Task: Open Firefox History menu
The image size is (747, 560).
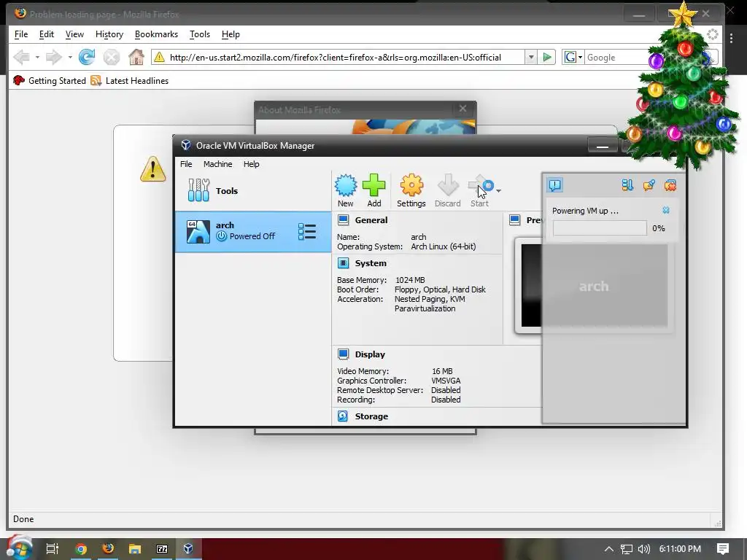Action: coord(109,34)
